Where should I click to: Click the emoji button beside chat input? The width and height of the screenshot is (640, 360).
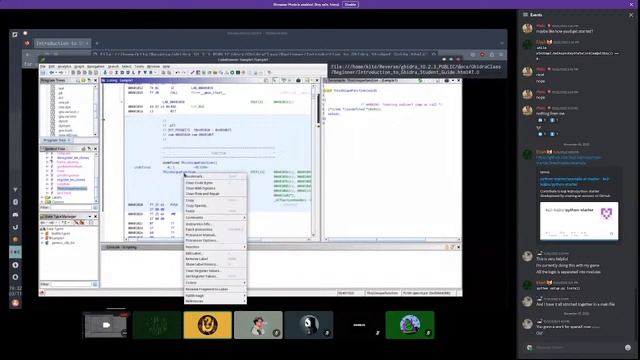tap(628, 347)
